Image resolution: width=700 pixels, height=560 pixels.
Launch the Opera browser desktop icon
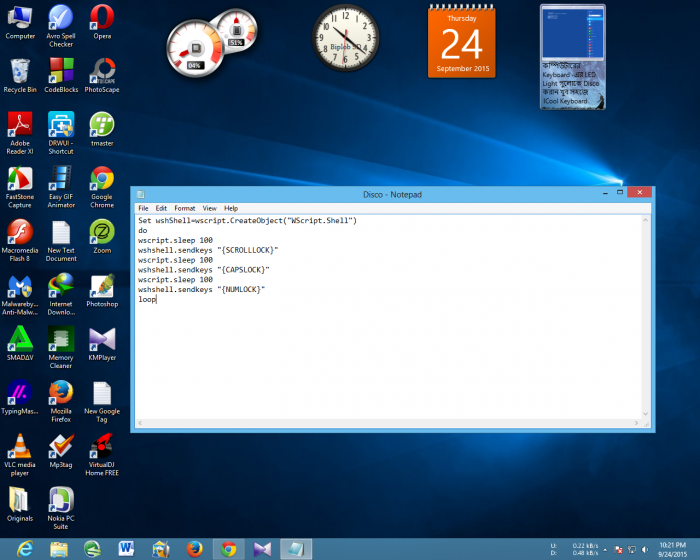pyautogui.click(x=102, y=22)
